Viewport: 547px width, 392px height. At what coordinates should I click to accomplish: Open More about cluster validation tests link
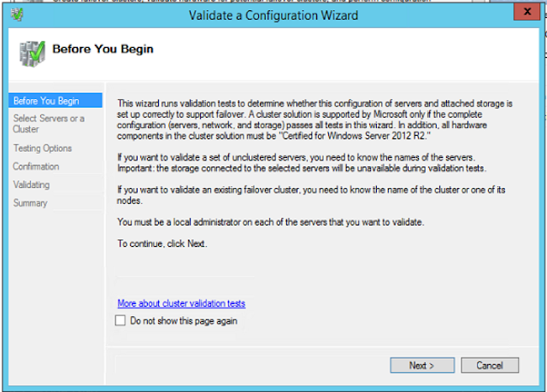point(181,303)
